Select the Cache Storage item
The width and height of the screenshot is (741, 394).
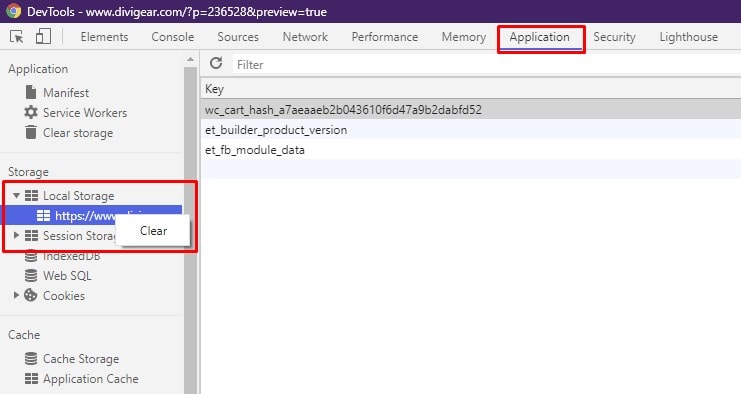pos(81,359)
